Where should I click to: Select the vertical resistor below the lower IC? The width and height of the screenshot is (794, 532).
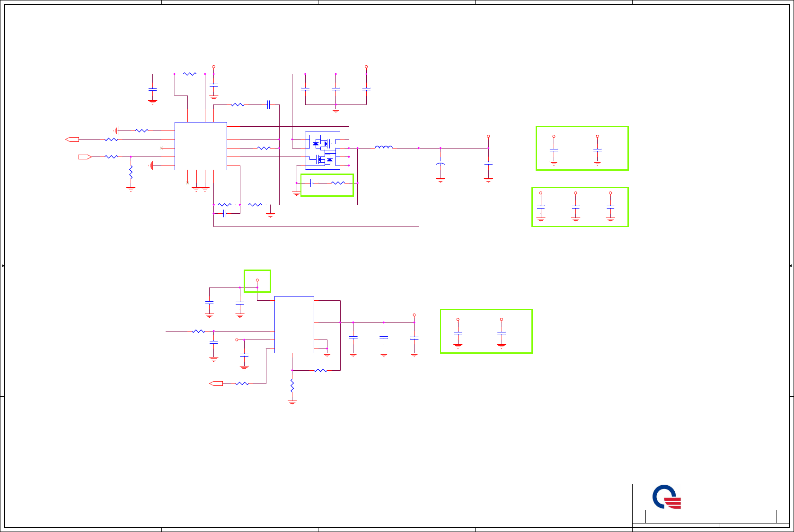click(292, 386)
